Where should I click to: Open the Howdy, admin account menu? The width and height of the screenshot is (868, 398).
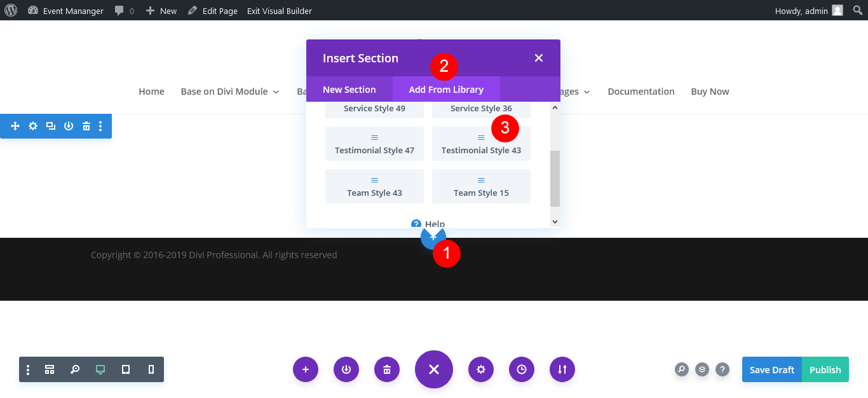point(809,11)
